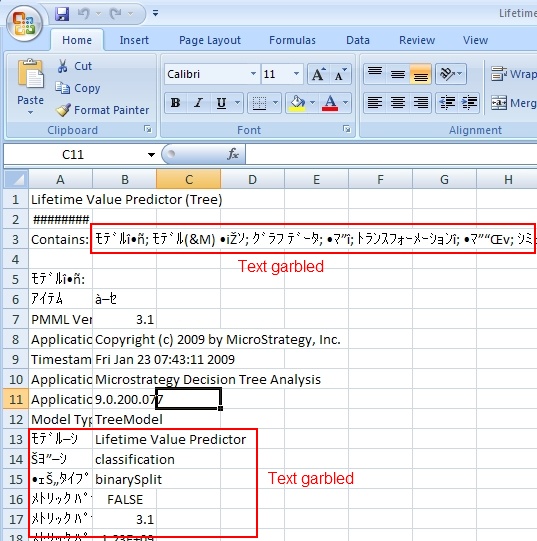
Task: Go to the Formulas tab
Action: pos(292,40)
